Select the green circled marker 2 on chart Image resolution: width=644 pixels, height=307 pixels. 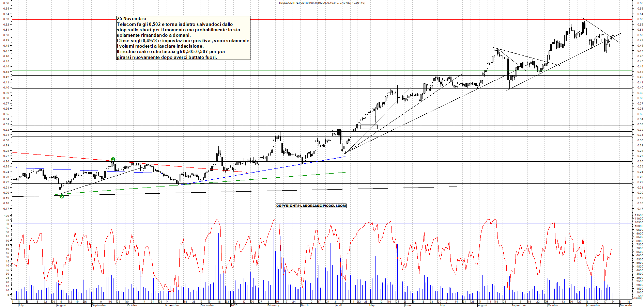pos(113,159)
